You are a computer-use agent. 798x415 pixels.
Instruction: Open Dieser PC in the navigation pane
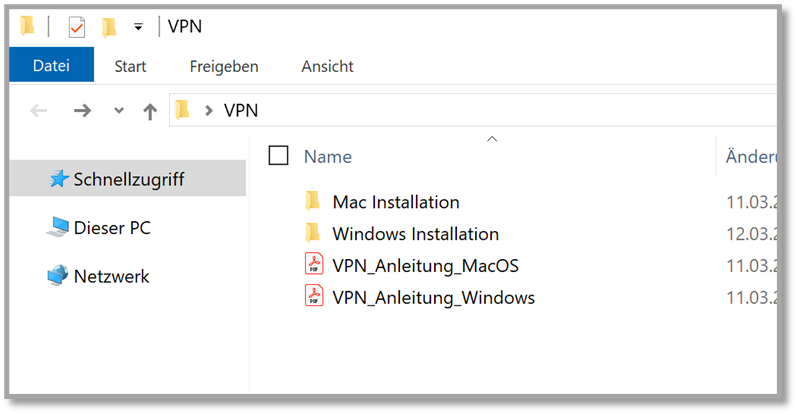(x=112, y=228)
